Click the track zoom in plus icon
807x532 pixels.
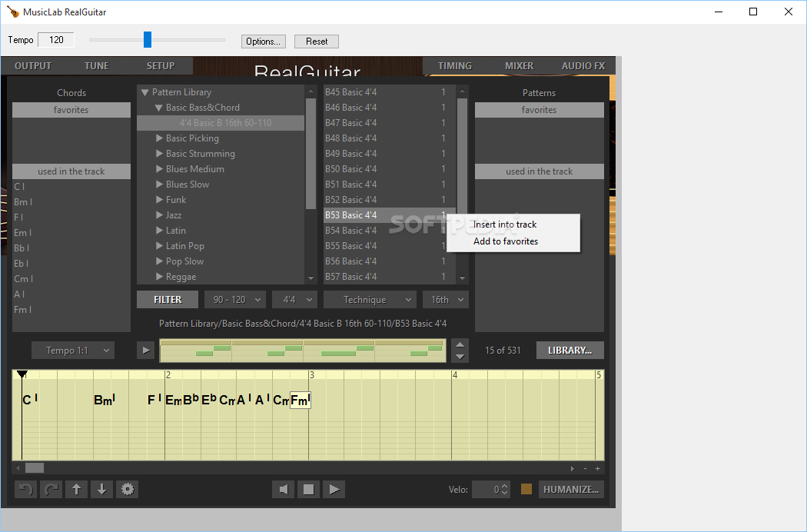click(597, 469)
